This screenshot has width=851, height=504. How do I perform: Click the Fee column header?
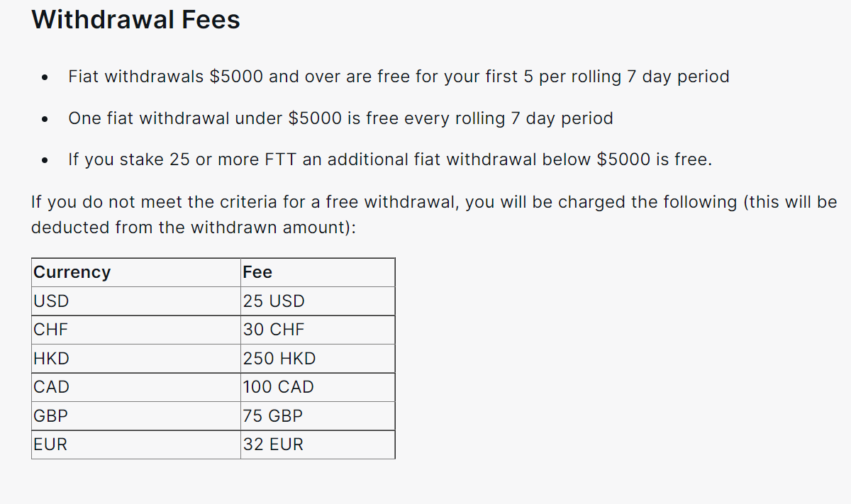257,272
